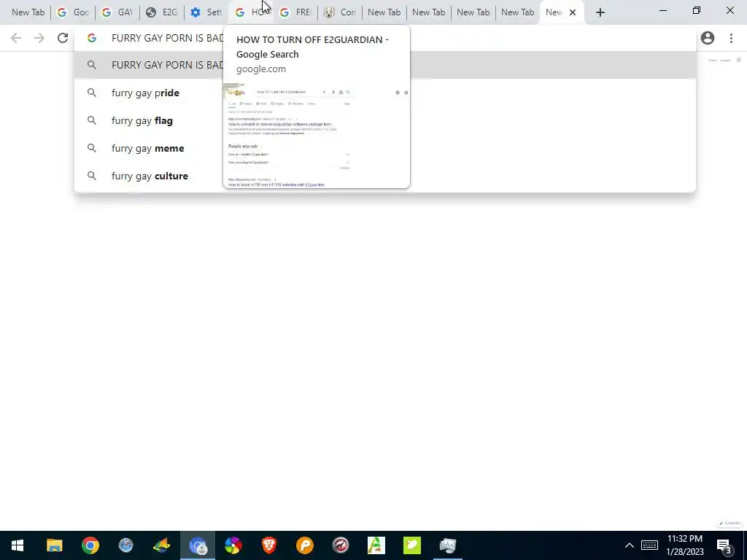Image resolution: width=747 pixels, height=560 pixels.
Task: Open the Safari compass icon on the taskbar
Action: click(x=125, y=545)
